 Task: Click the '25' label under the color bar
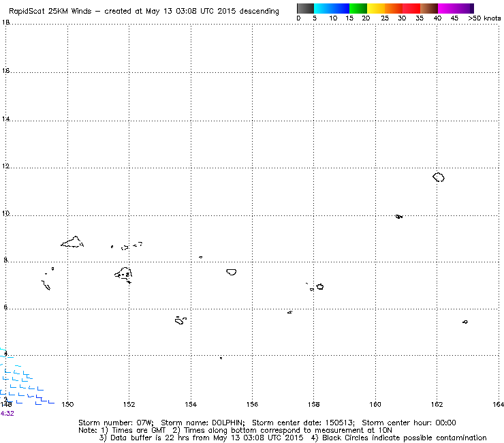coord(385,18)
